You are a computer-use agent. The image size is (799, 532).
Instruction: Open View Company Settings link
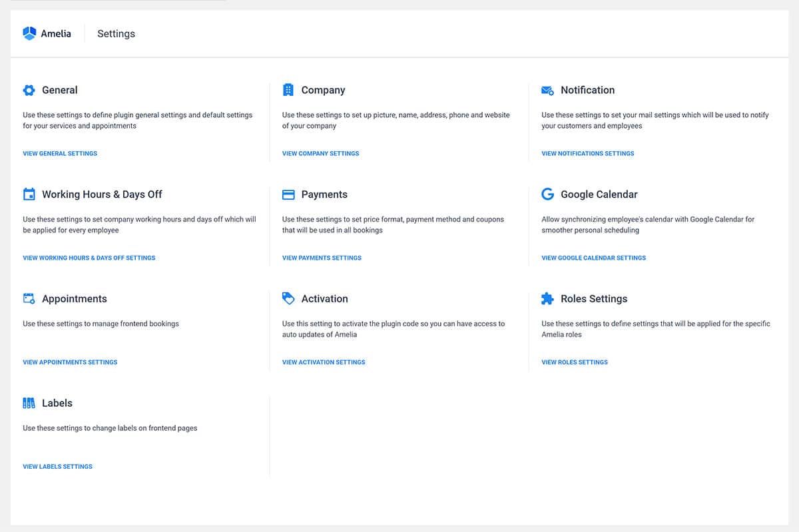click(x=320, y=153)
